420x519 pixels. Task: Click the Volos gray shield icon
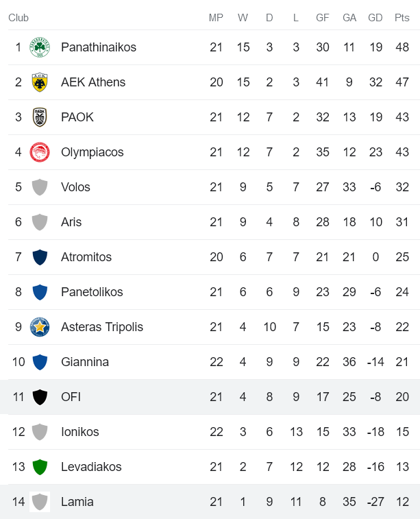[40, 187]
